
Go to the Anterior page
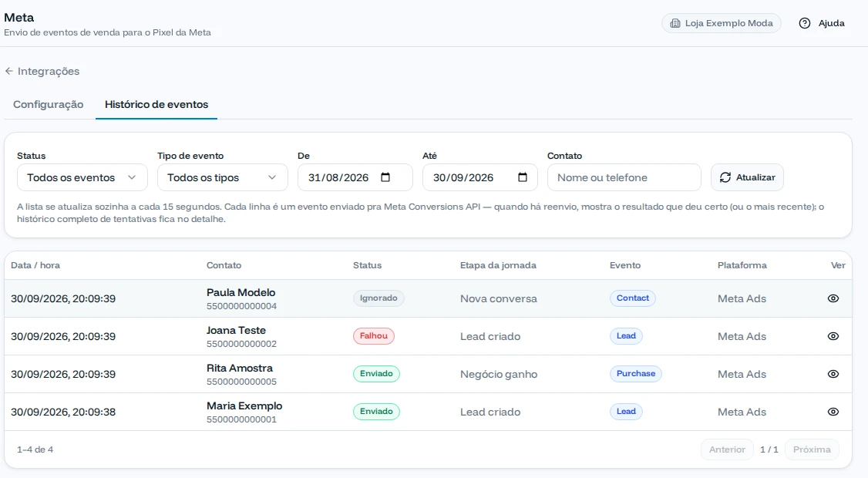point(727,449)
